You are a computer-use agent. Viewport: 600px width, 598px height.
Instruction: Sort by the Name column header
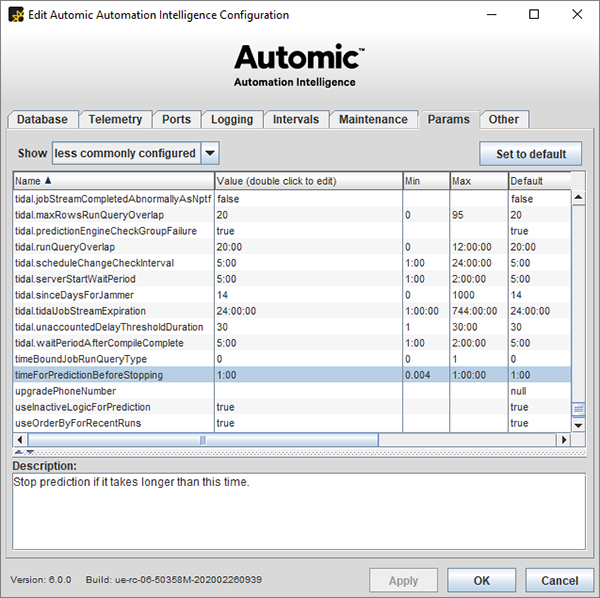point(114,181)
